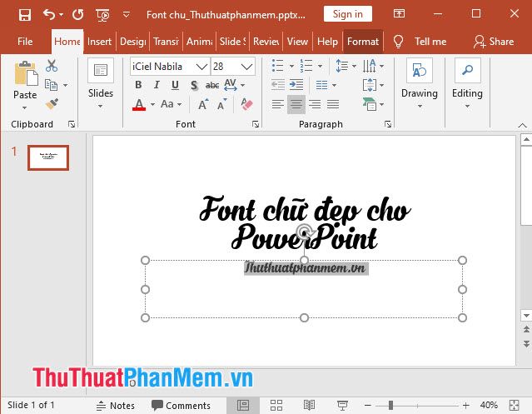The image size is (532, 414).
Task: Open Ribbon Display Options
Action: pyautogui.click(x=399, y=13)
